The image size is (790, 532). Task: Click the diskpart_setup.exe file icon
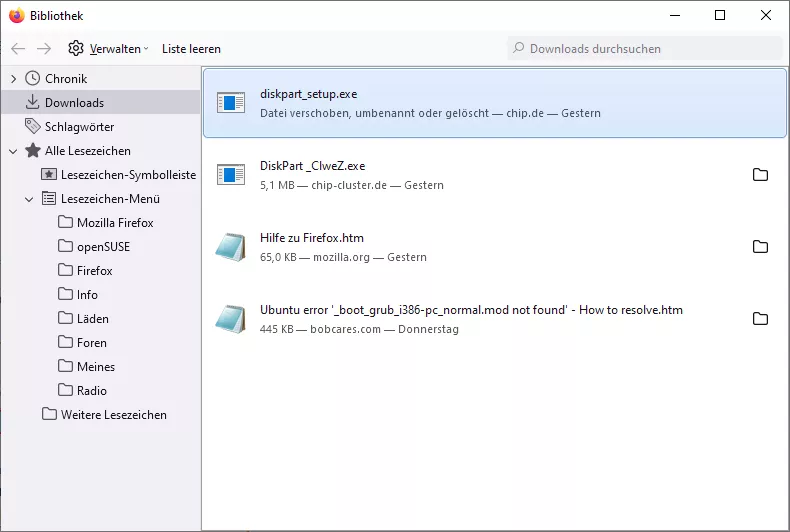coord(231,103)
